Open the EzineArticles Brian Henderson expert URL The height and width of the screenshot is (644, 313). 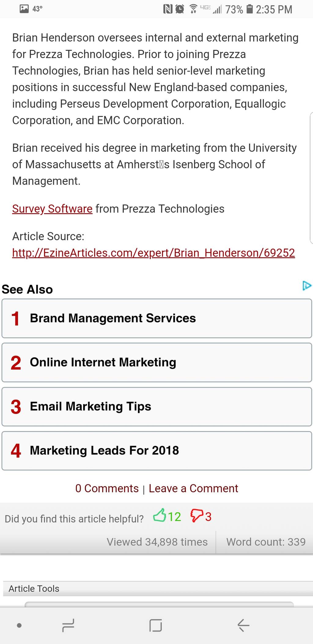point(153,253)
